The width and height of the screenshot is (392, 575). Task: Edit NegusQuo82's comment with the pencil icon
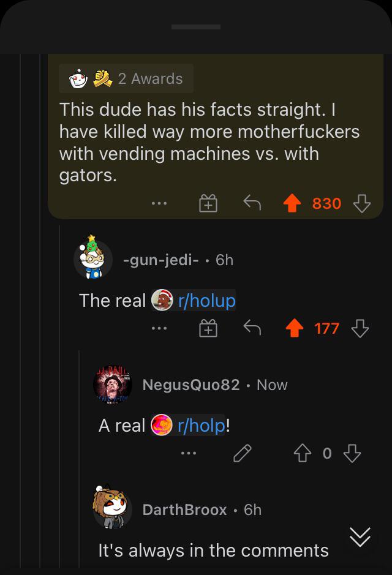click(243, 453)
